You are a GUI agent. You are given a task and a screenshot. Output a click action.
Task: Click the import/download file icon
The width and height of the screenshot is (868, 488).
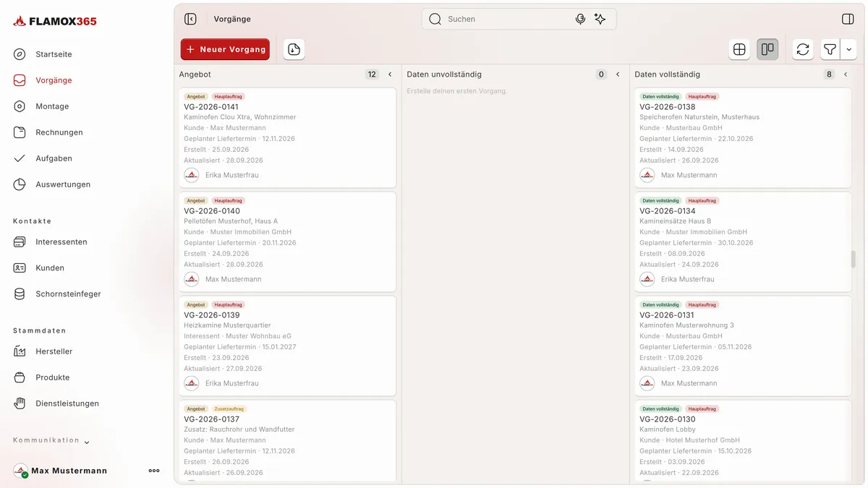[x=294, y=49]
